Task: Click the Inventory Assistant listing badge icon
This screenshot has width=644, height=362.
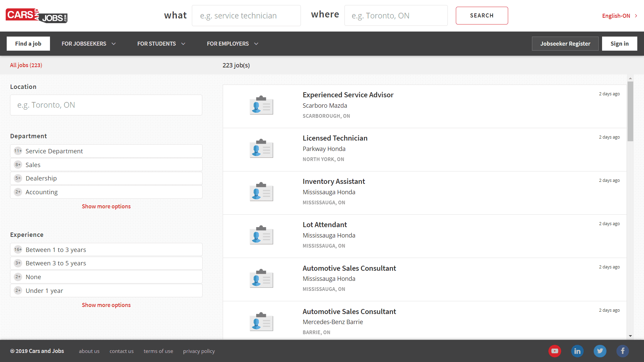Action: [x=261, y=192]
